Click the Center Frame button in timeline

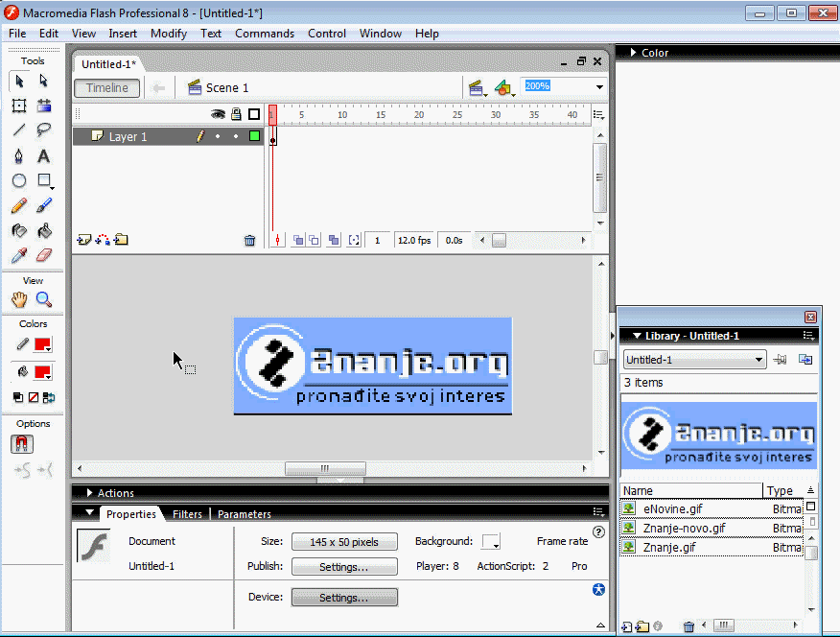click(277, 241)
